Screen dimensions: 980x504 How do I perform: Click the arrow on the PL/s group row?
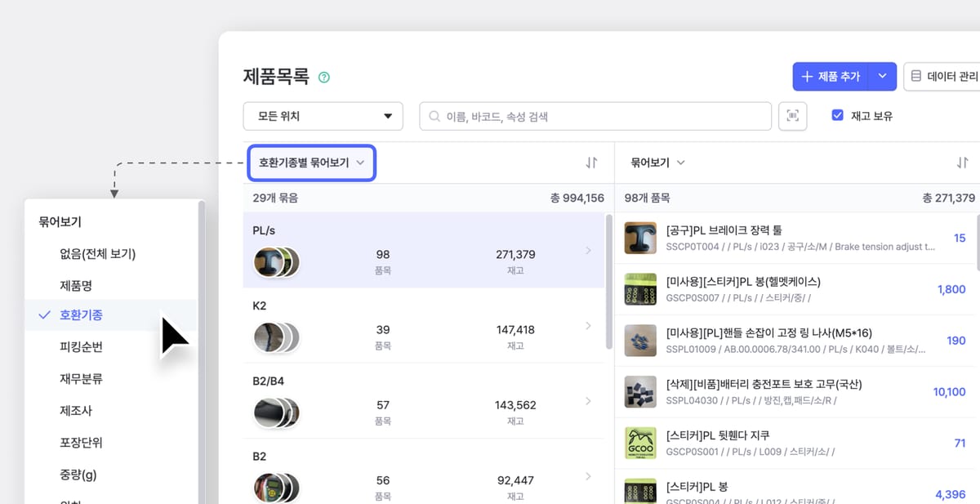[x=588, y=251]
